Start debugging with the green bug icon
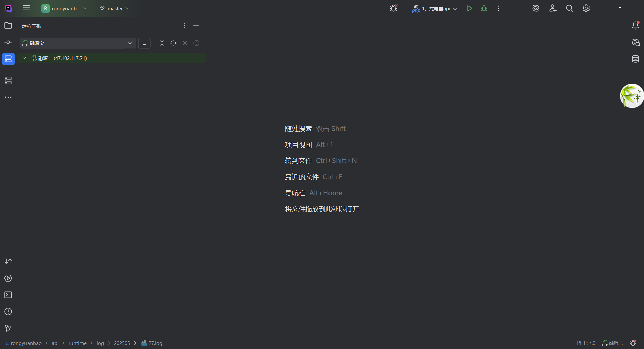 coord(484,9)
